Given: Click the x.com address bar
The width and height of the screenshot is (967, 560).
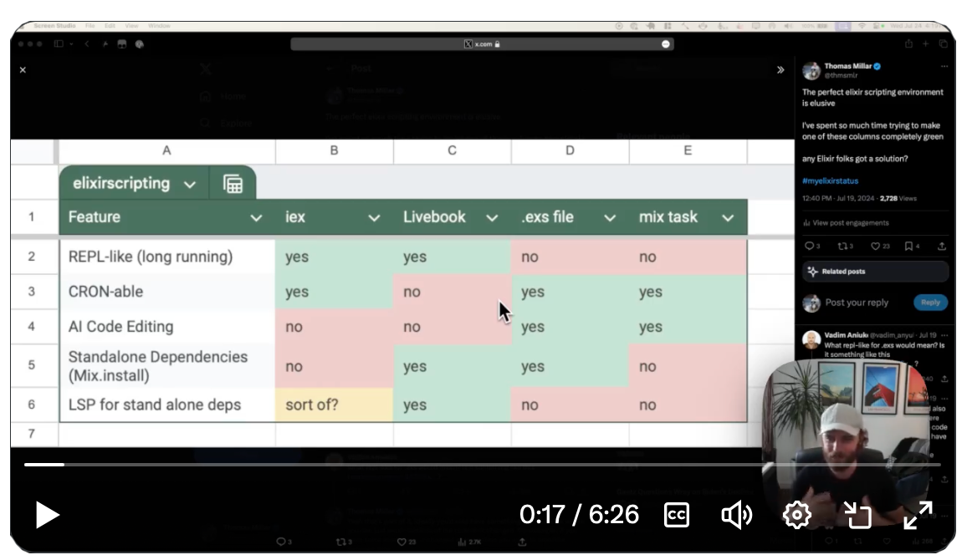Looking at the screenshot, I should 483,43.
